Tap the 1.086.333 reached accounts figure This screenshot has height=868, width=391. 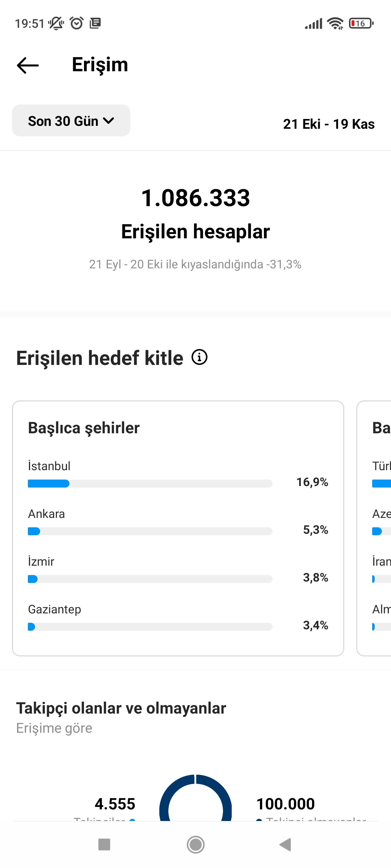(195, 198)
